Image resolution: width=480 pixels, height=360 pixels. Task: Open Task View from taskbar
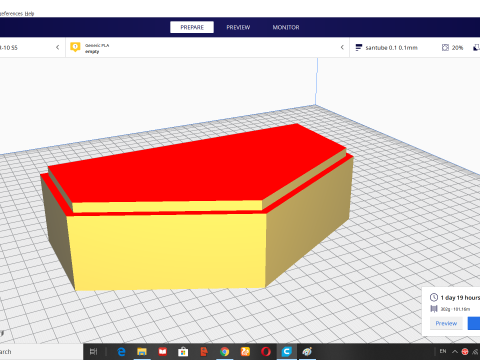(x=94, y=351)
